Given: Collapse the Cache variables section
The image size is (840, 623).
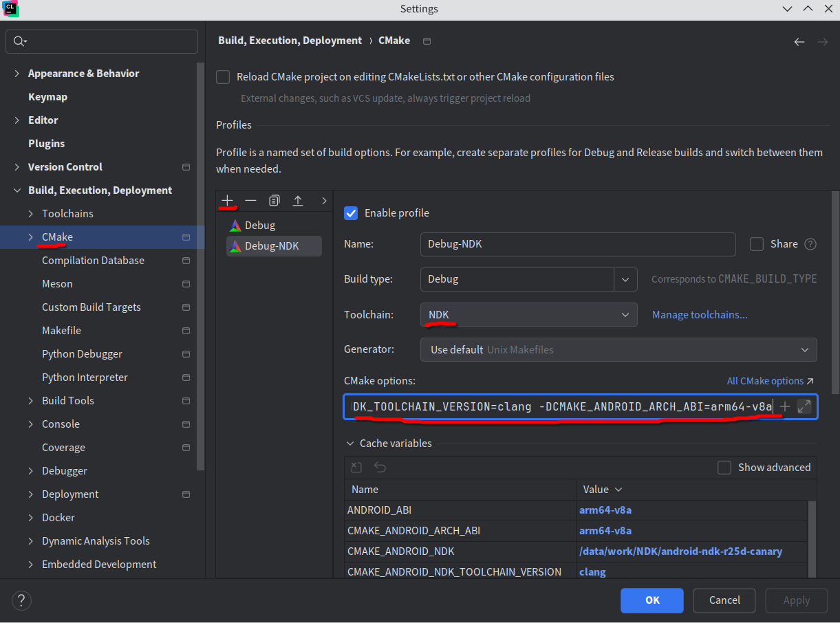Looking at the screenshot, I should [351, 444].
